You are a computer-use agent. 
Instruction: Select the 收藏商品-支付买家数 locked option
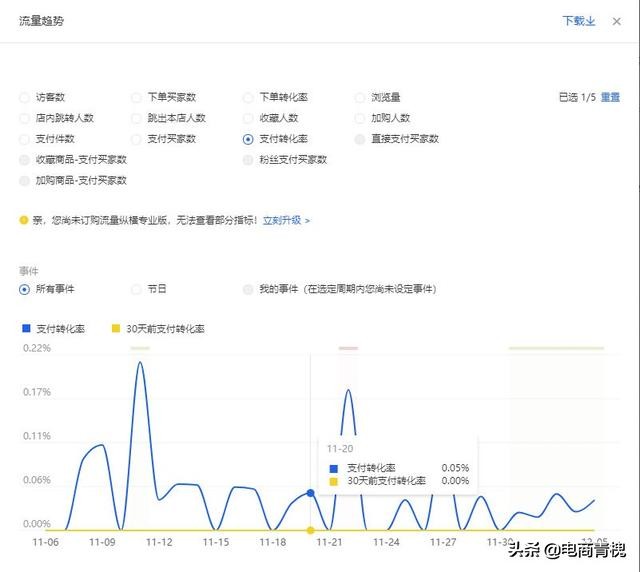pos(24,160)
